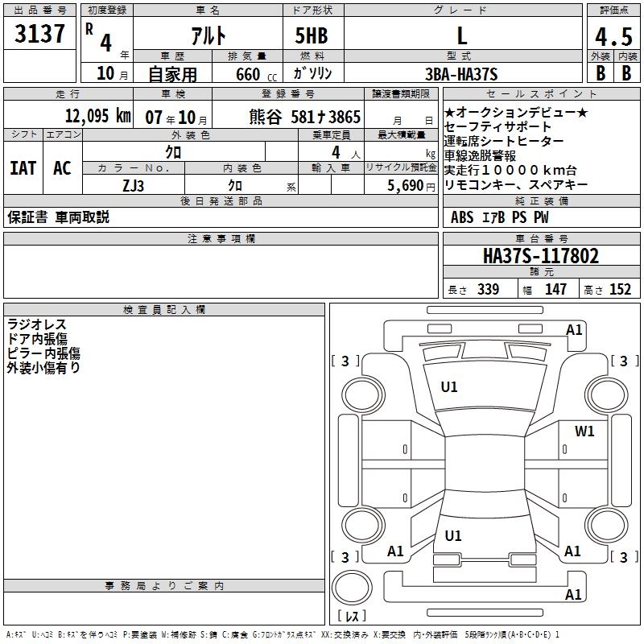Click the grade value L
Screen dimensions: 644x644
[462, 35]
